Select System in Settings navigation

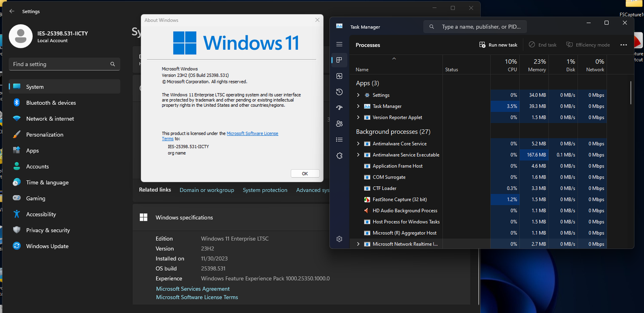click(64, 87)
